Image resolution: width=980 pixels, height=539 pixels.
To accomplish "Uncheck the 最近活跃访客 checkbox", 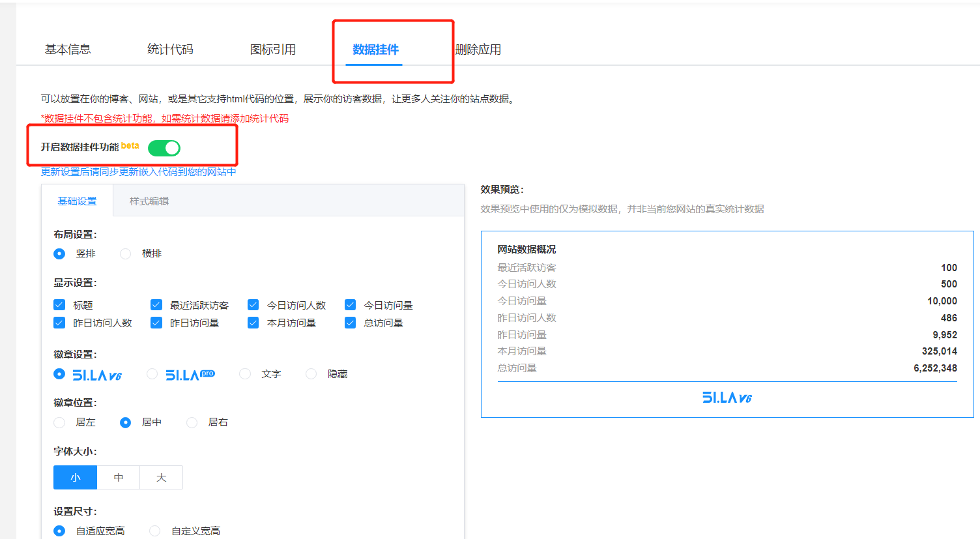I will (x=156, y=305).
